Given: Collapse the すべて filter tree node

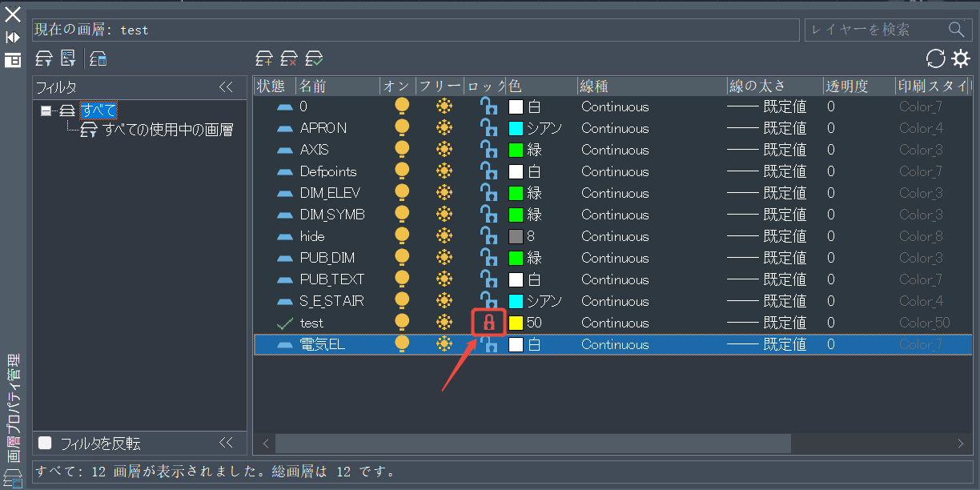Looking at the screenshot, I should [46, 110].
